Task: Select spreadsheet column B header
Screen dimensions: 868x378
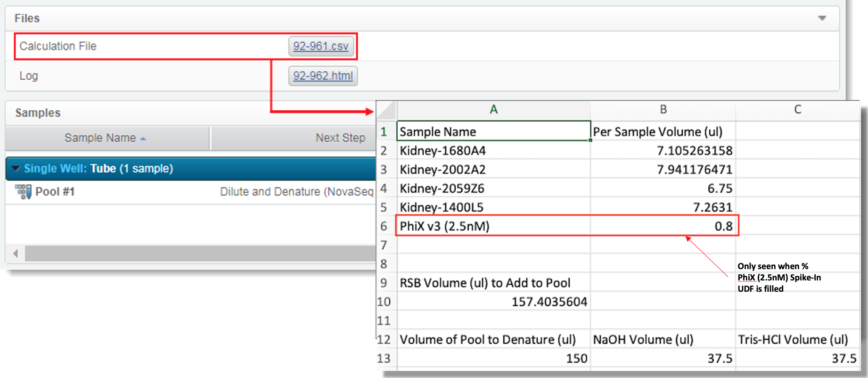Action: tap(663, 110)
